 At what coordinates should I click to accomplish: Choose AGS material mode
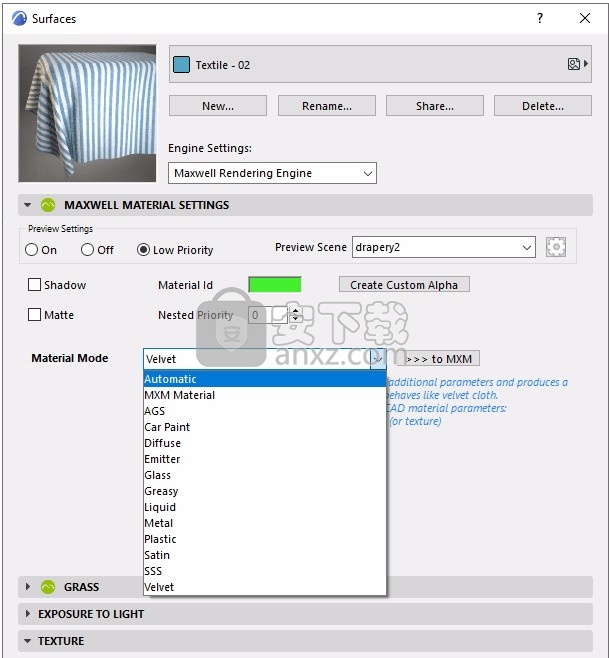[264, 411]
